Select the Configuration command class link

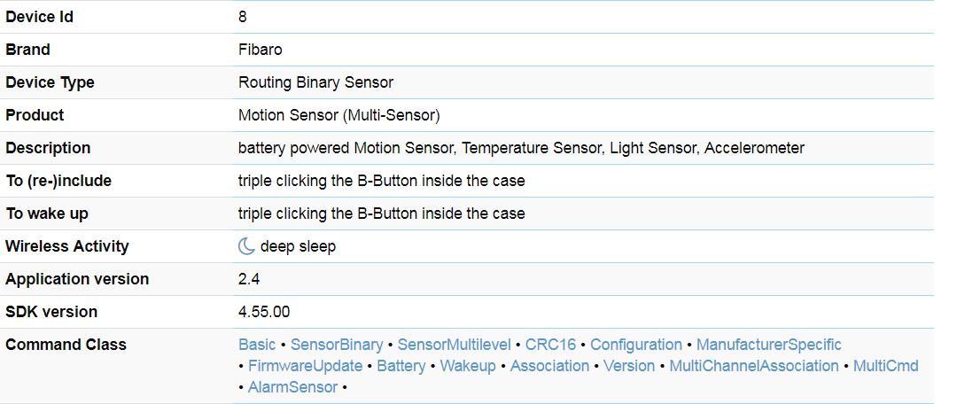point(636,345)
